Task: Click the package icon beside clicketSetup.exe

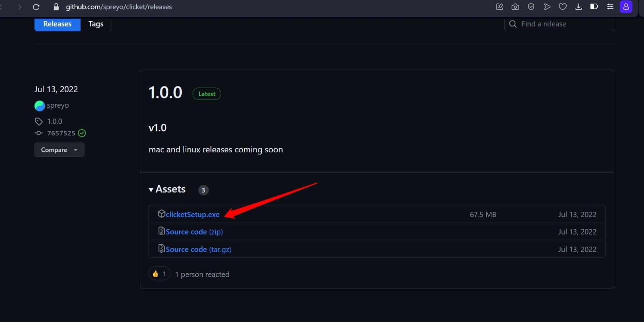Action: [162, 214]
